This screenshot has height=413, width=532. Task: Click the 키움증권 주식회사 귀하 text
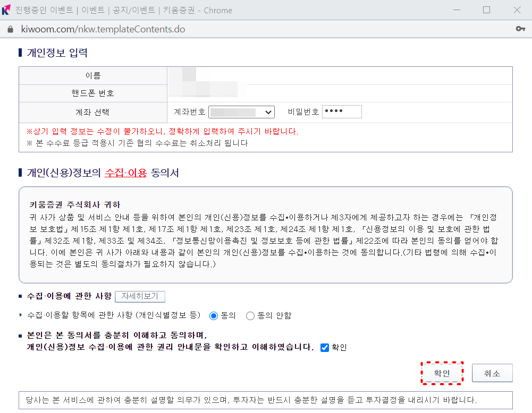[x=75, y=204]
